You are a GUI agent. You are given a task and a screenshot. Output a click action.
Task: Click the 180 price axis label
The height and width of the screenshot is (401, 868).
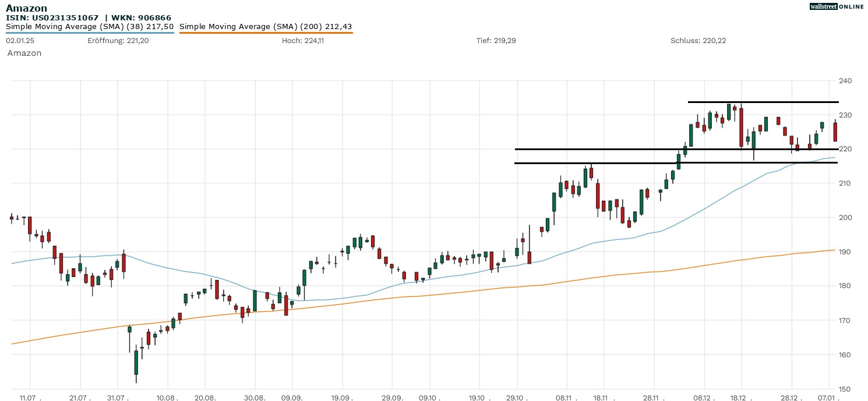[845, 286]
